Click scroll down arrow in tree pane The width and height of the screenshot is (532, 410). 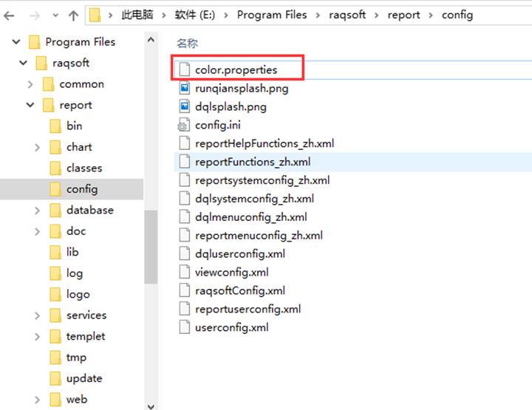tap(151, 406)
